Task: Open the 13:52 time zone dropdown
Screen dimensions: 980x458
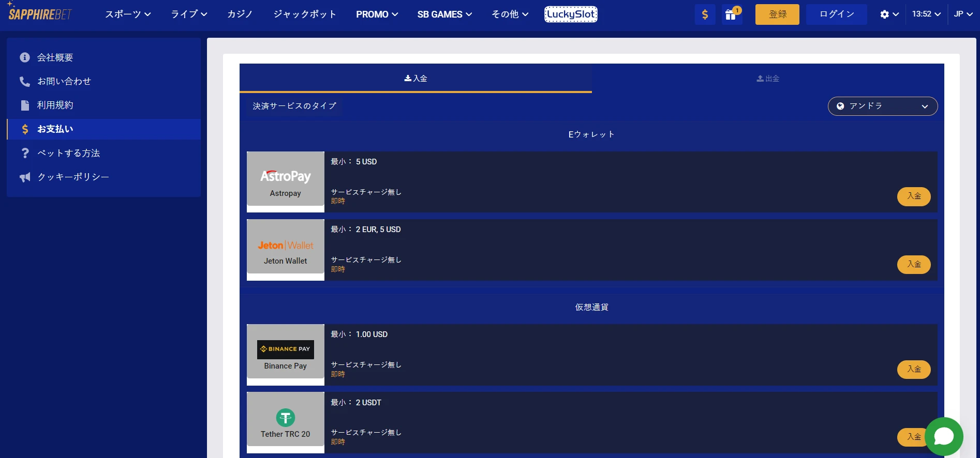Action: 926,14
